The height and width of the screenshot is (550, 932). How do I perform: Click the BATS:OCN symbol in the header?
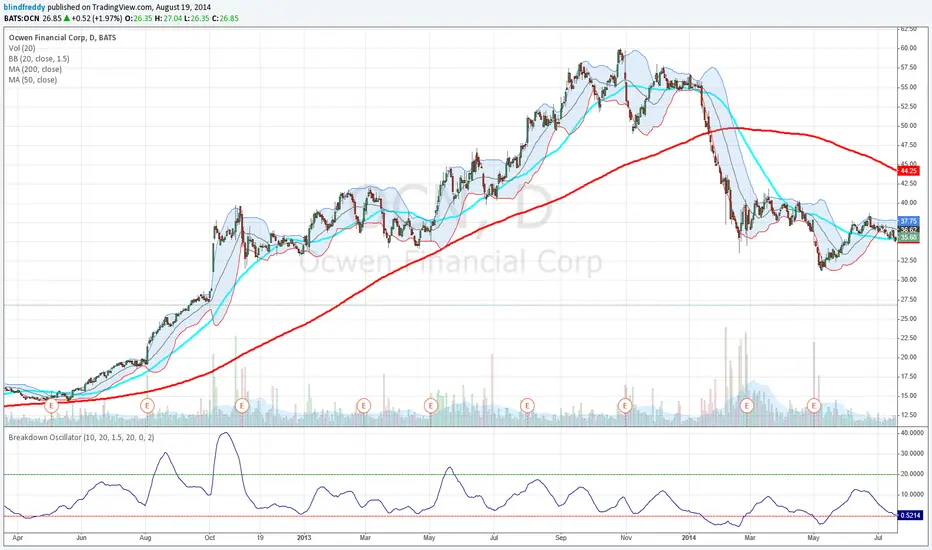tap(21, 18)
